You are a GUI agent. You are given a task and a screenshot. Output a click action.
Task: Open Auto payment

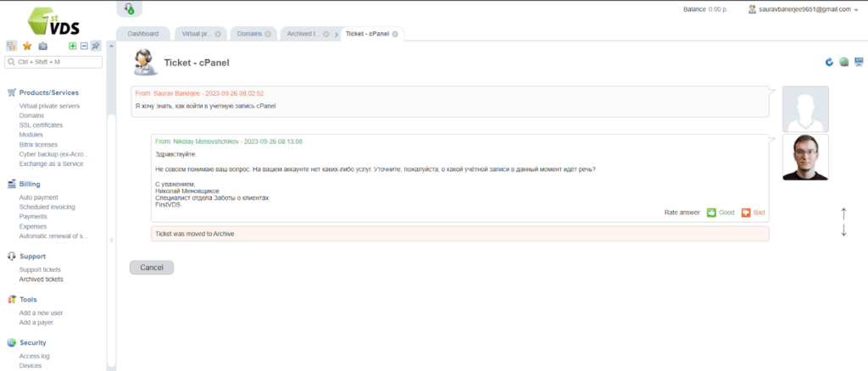39,197
